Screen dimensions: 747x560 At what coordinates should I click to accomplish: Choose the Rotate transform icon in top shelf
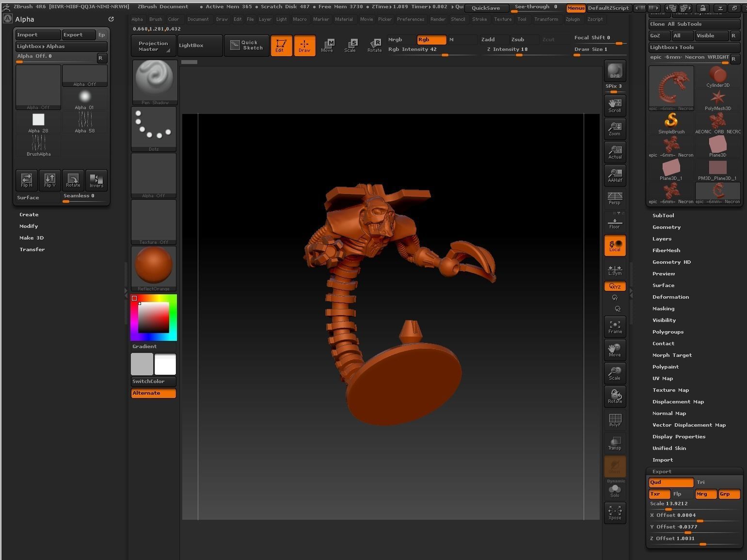click(374, 46)
